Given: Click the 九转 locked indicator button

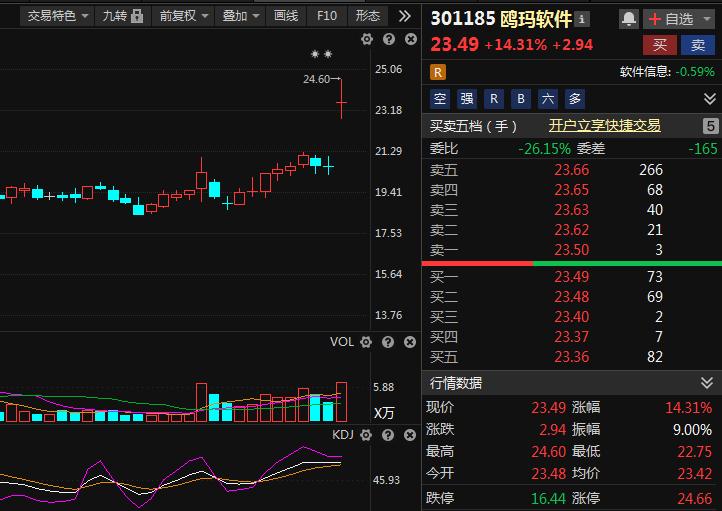Looking at the screenshot, I should pos(122,17).
